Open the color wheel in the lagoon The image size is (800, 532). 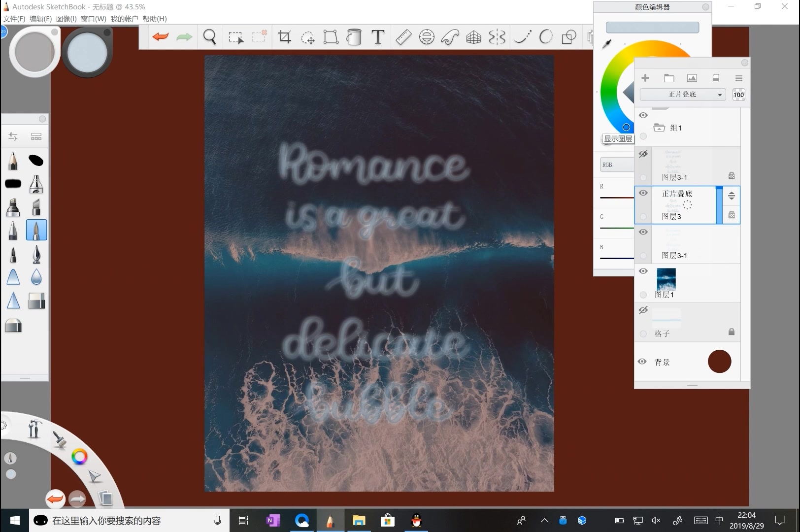(79, 457)
